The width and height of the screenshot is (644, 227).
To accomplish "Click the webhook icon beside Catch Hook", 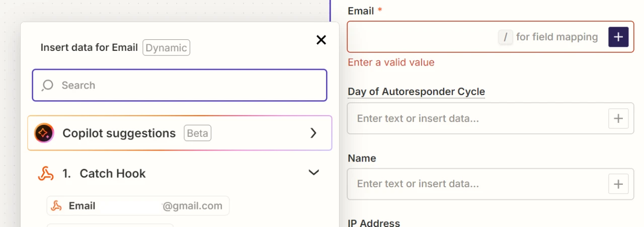I will [x=46, y=174].
